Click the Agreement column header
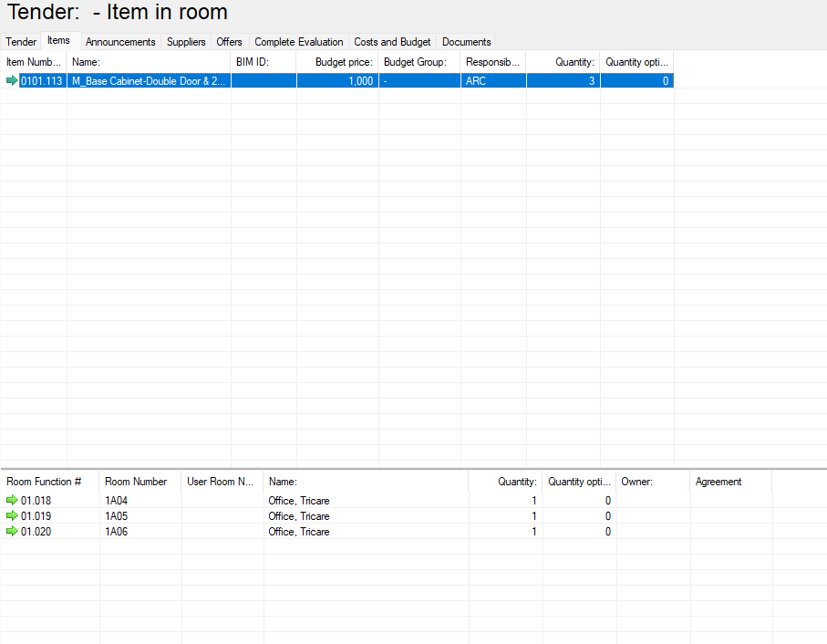 coord(718,482)
